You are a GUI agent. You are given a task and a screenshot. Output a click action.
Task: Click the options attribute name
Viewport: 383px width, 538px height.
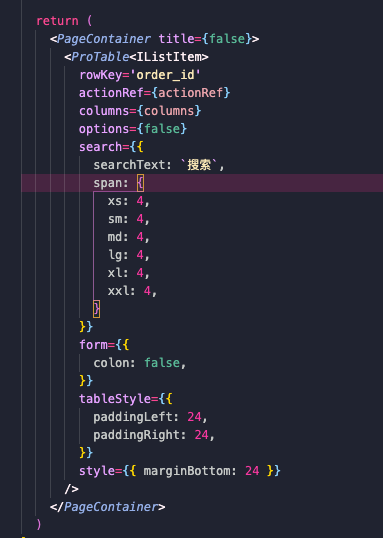coord(104,129)
